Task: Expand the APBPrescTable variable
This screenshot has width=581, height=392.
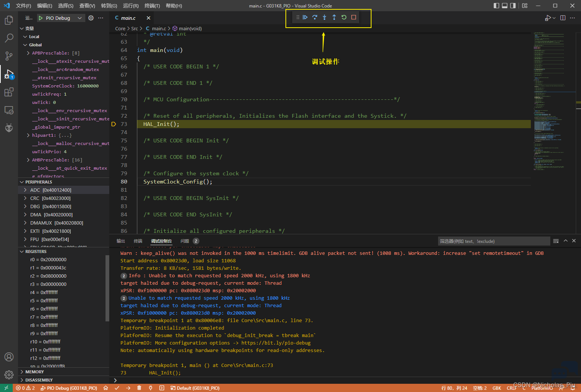Action: point(28,53)
